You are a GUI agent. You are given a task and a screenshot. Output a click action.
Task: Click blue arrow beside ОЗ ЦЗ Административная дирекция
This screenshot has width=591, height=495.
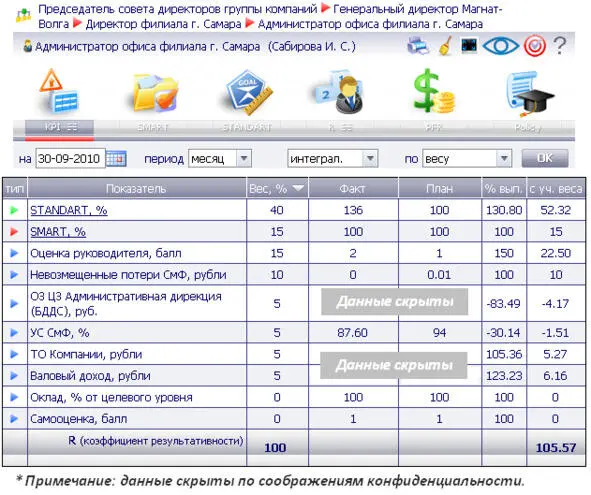14,303
